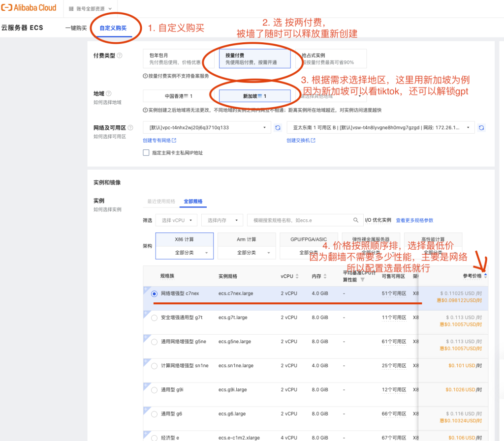This screenshot has width=504, height=441.
Task: Choose the 新加坡 region
Action: tap(254, 96)
